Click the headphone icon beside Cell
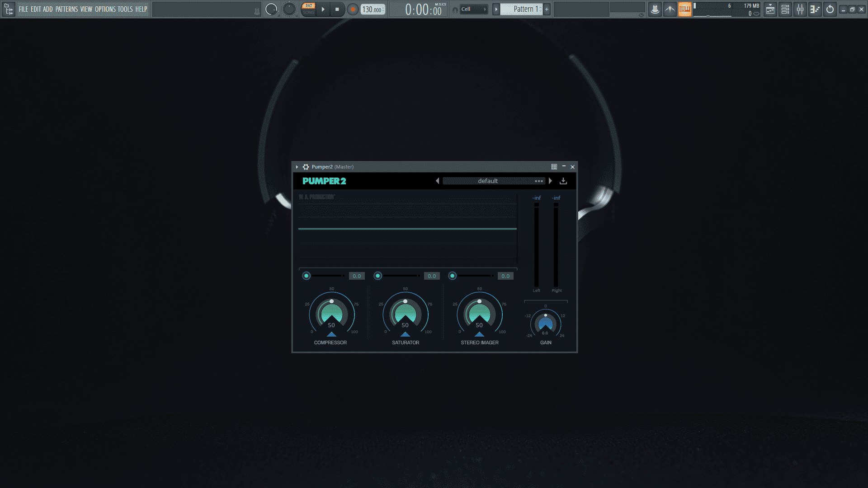 point(455,9)
